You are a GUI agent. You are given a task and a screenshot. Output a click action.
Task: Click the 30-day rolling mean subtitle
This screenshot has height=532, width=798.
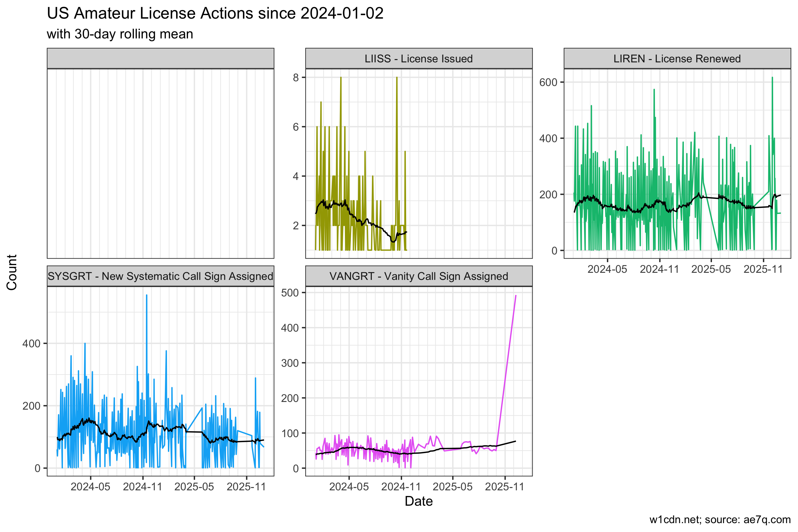pos(120,34)
